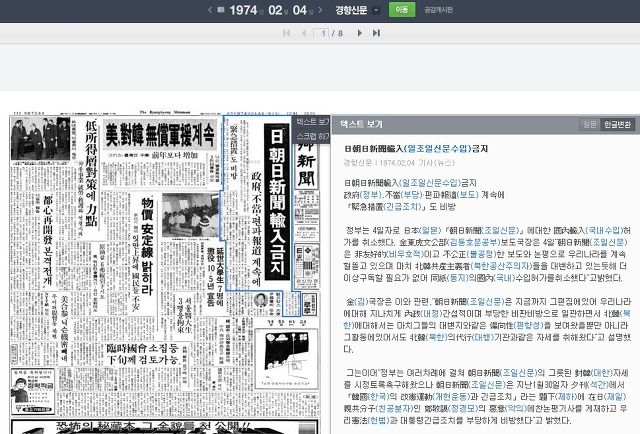This screenshot has width=640, height=434.
Task: Click the year 1974 in the date bar
Action: (243, 10)
